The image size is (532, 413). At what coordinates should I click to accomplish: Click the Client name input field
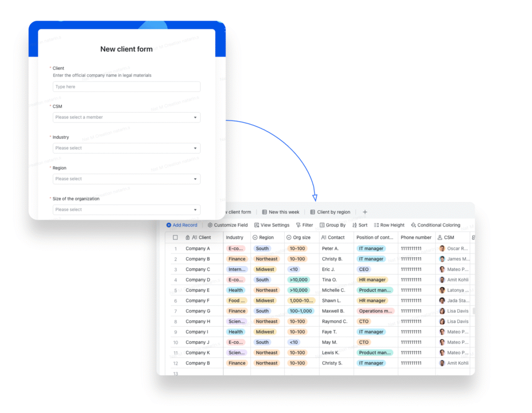coord(126,87)
